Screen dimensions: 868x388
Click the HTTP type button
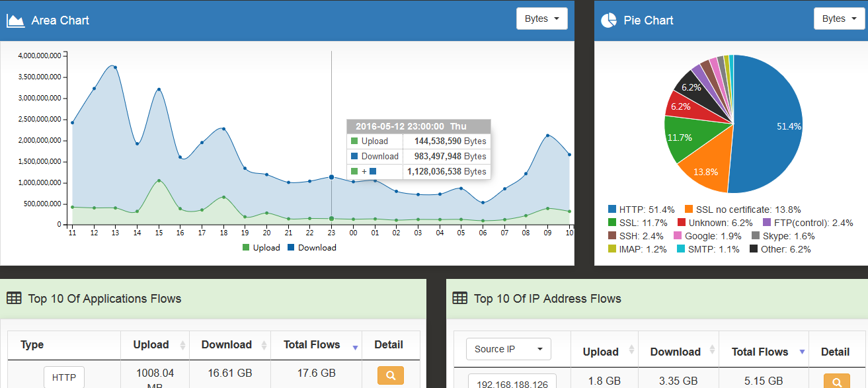click(x=64, y=377)
